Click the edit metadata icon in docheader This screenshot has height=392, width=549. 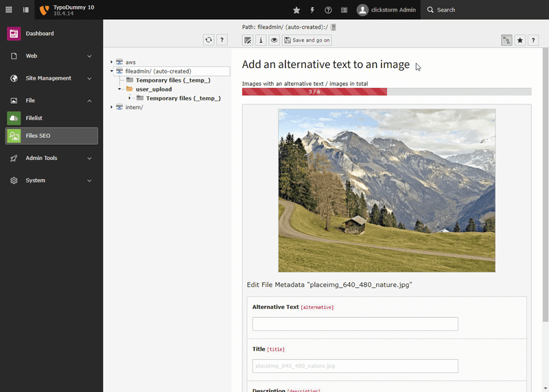pyautogui.click(x=248, y=41)
